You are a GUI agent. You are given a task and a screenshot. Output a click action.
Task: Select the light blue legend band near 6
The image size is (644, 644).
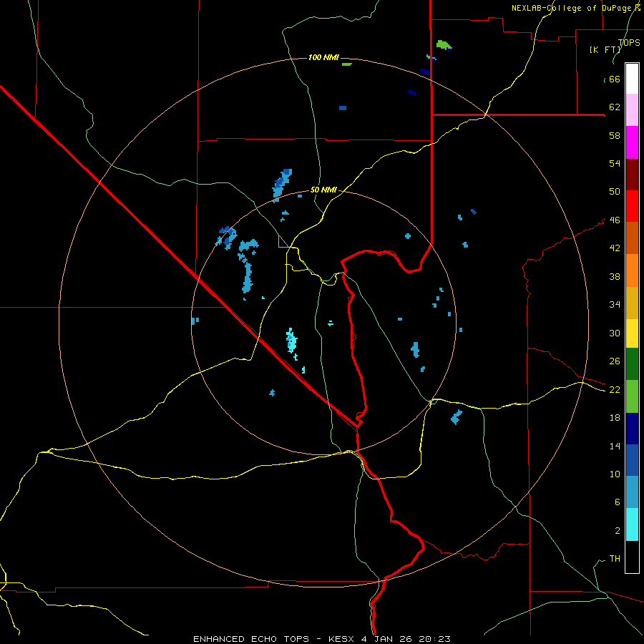(632, 492)
